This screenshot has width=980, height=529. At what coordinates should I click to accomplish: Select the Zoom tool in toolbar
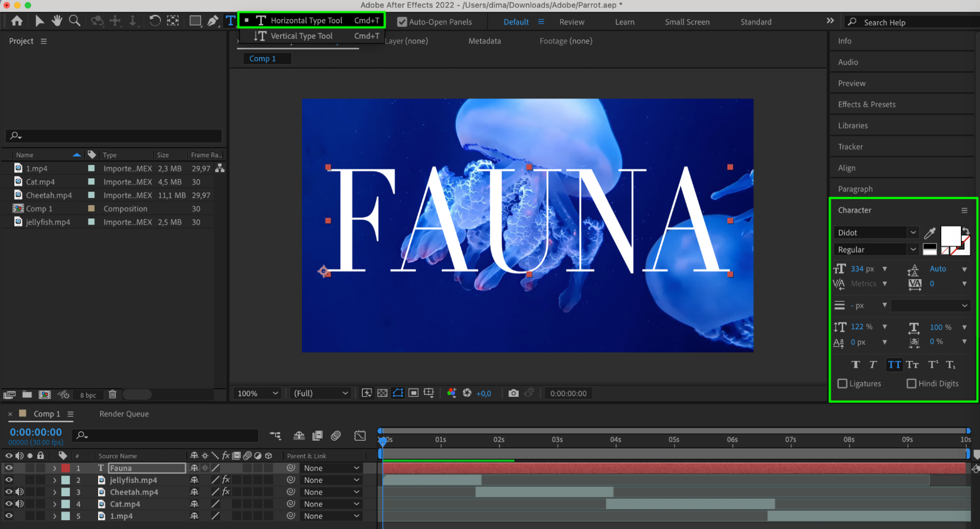[75, 21]
